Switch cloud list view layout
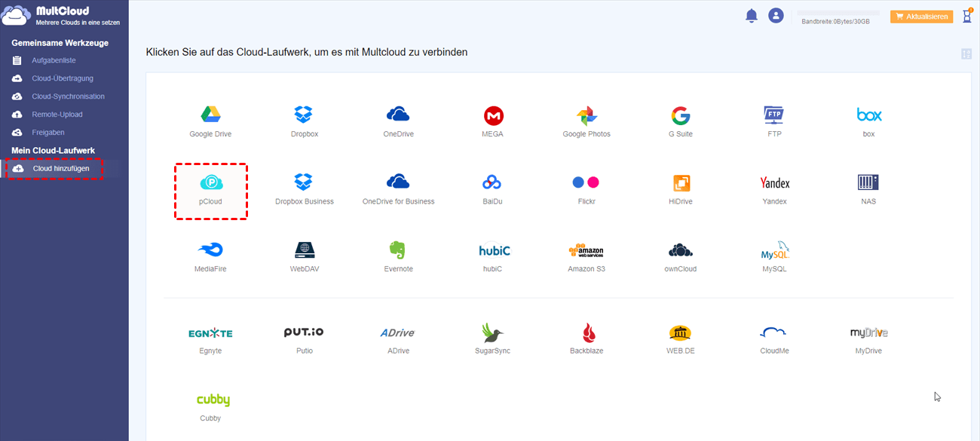 (966, 54)
